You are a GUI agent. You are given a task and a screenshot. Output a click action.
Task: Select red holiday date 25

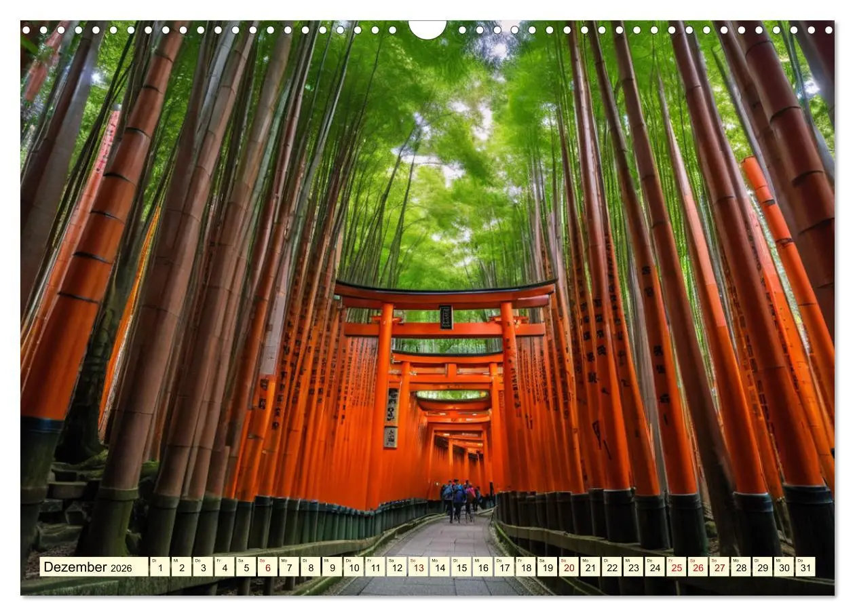pyautogui.click(x=676, y=566)
